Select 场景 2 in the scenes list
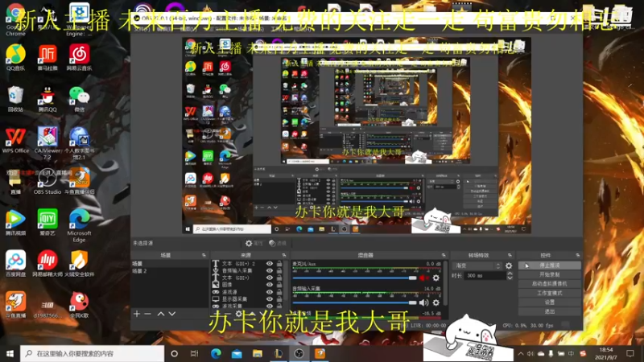 pyautogui.click(x=170, y=271)
